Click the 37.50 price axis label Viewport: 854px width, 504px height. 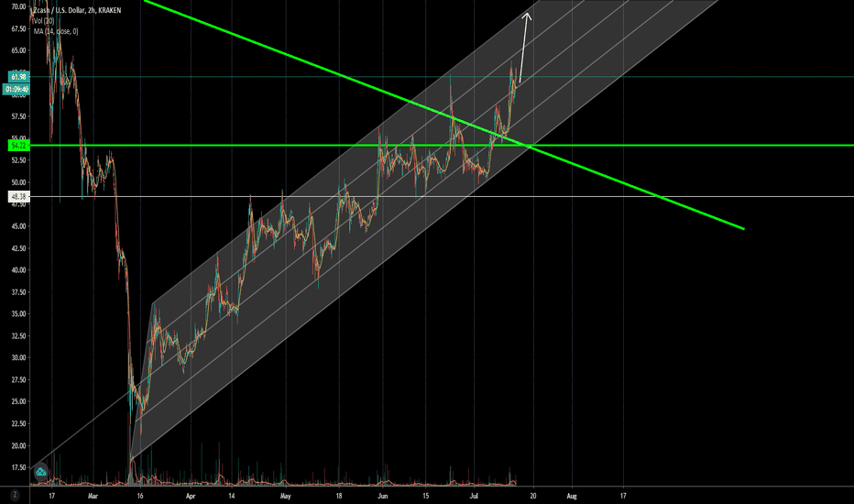click(19, 292)
